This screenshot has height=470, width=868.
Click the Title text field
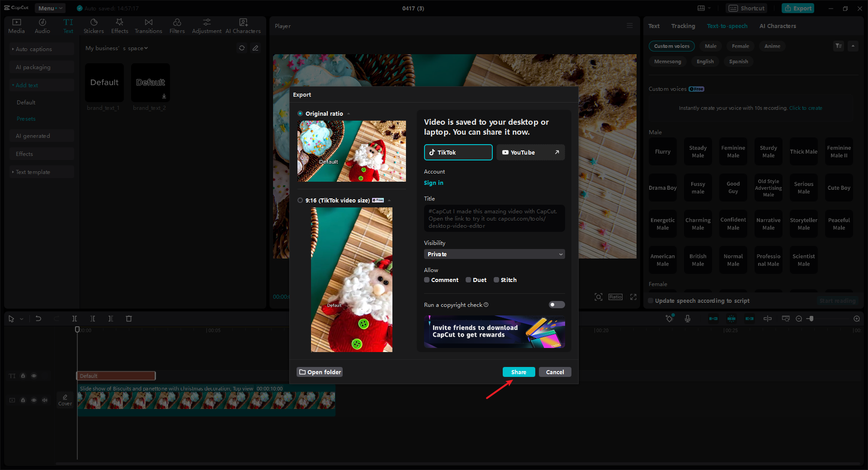click(x=494, y=218)
